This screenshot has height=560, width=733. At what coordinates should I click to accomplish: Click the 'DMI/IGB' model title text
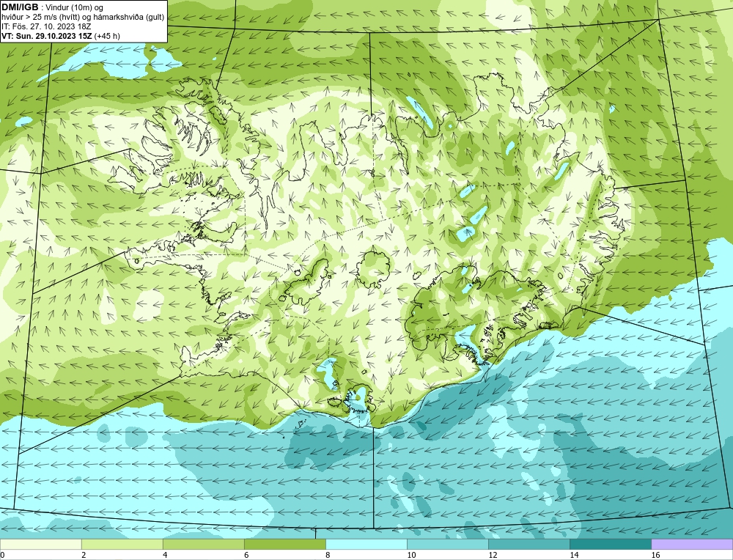click(20, 7)
